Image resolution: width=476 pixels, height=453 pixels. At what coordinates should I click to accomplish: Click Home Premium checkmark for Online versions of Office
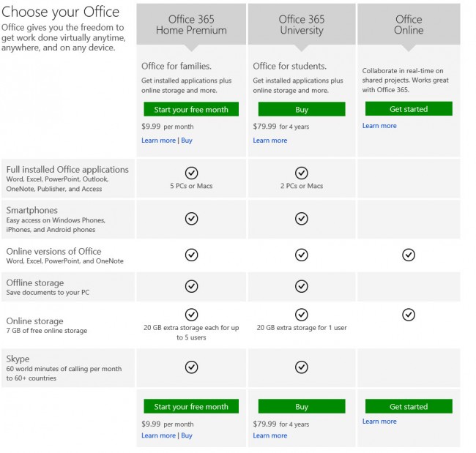pos(192,255)
